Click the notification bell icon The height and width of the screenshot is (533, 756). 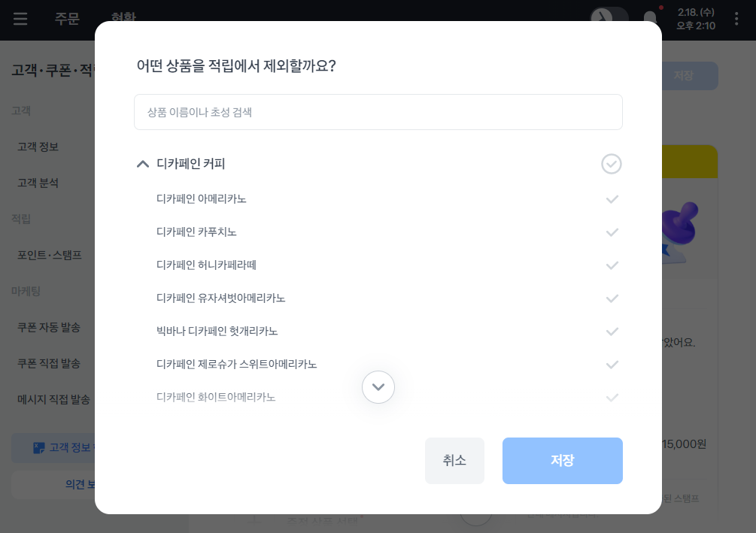pyautogui.click(x=649, y=20)
